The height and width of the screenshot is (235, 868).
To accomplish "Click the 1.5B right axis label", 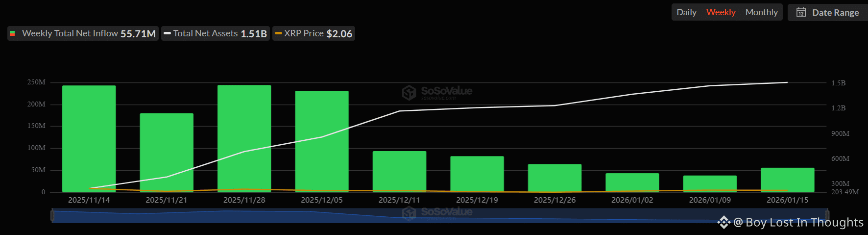I will point(839,83).
